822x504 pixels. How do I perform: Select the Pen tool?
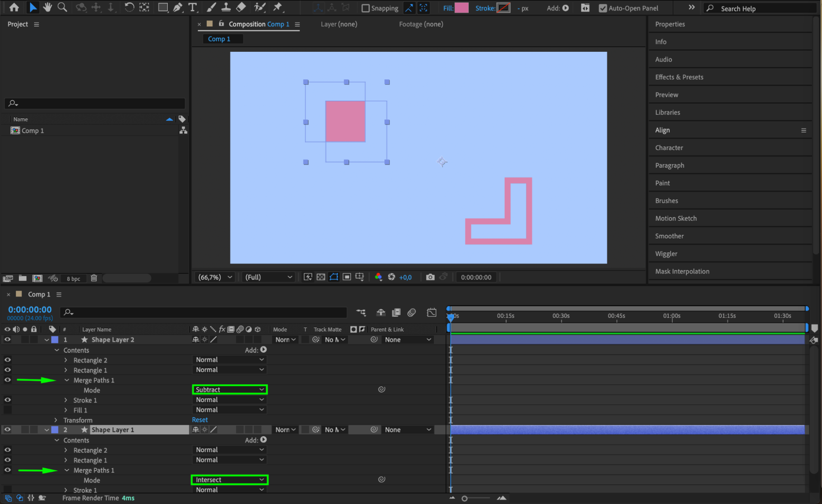click(178, 7)
